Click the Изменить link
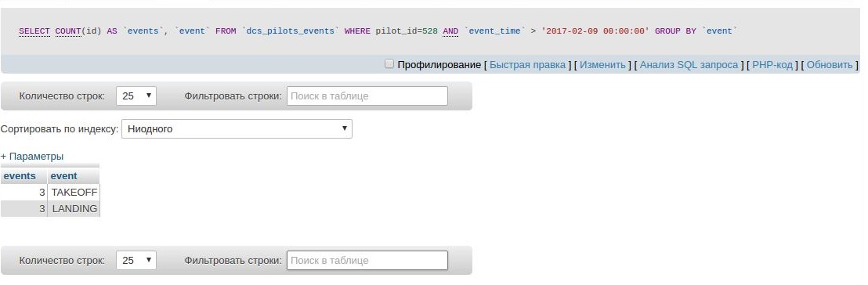The image size is (868, 285). click(603, 65)
